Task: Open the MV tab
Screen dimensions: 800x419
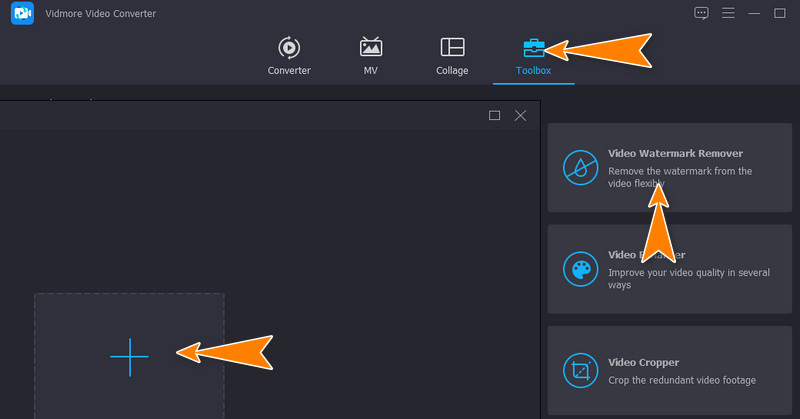Action: (371, 57)
